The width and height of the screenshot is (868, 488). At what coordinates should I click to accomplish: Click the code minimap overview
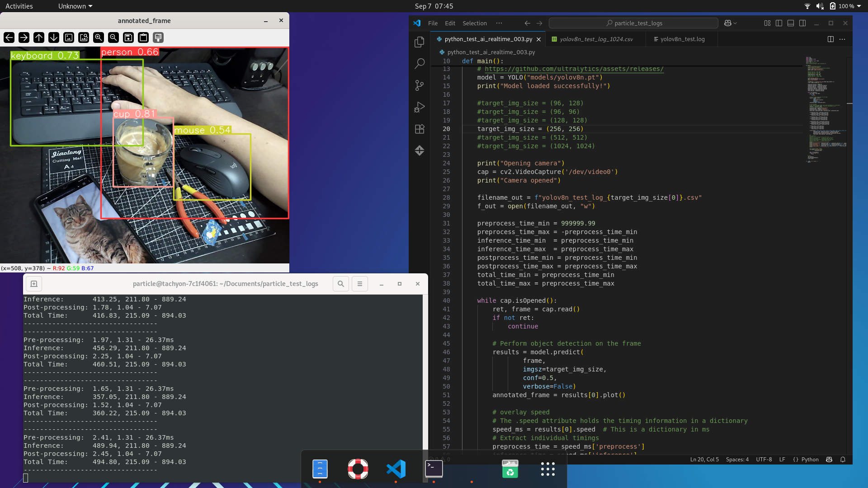pos(826,108)
